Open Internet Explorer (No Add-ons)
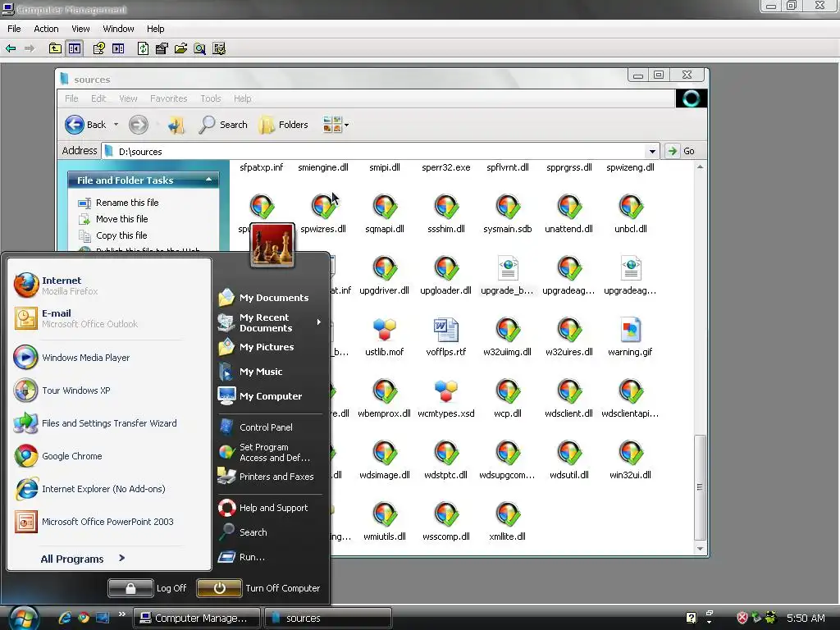Viewport: 840px width, 630px height. point(90,489)
